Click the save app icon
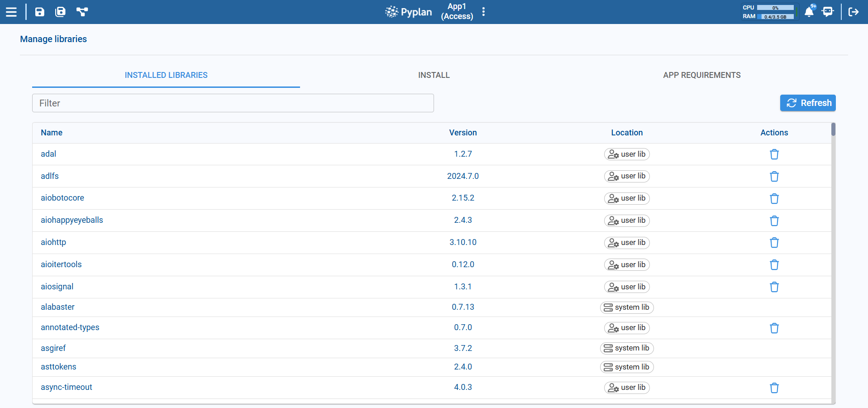 40,12
